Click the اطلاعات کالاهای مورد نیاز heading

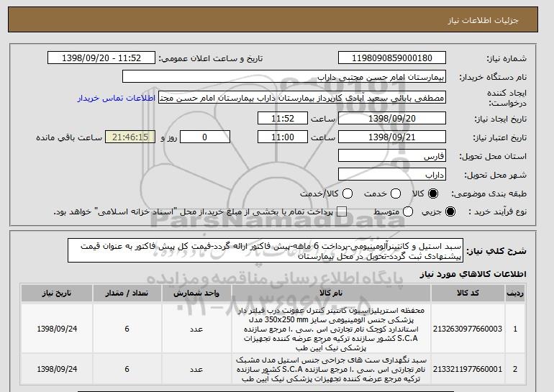click(x=473, y=274)
